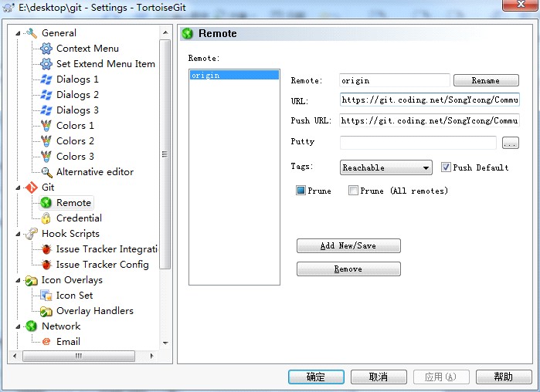Image resolution: width=540 pixels, height=392 pixels.
Task: Close the Settings window
Action: coord(521,5)
